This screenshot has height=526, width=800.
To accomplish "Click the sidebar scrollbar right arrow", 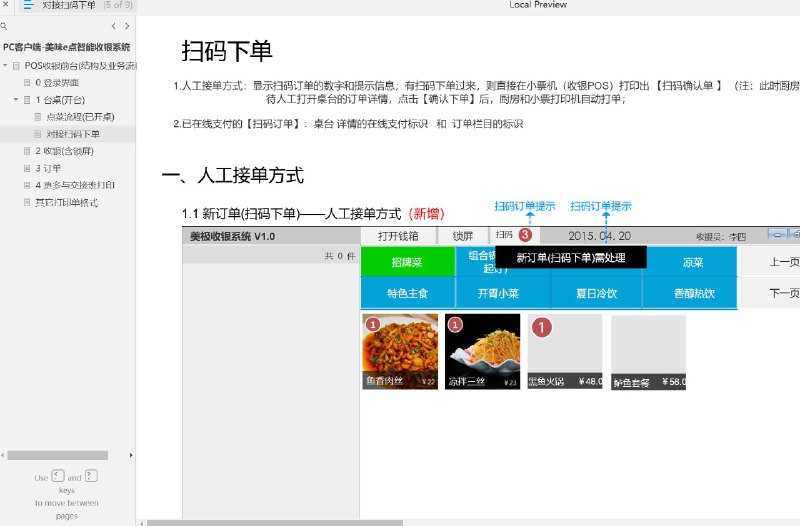I will pyautogui.click(x=131, y=455).
